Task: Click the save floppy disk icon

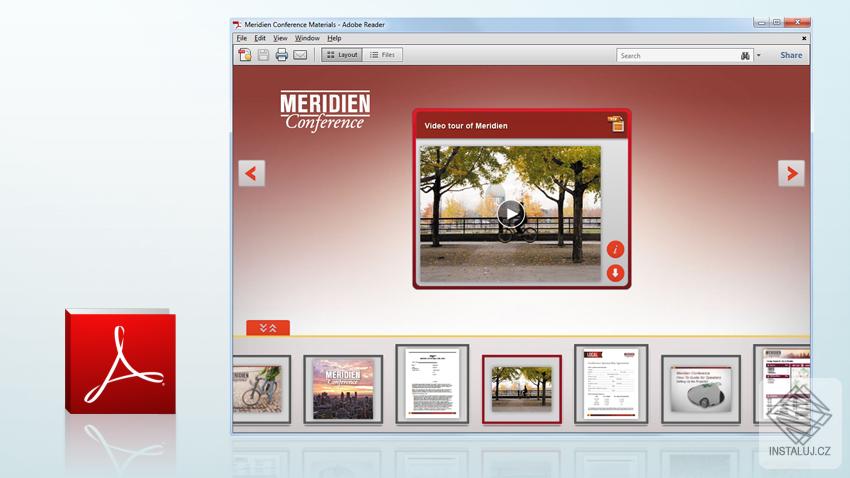Action: pos(263,55)
